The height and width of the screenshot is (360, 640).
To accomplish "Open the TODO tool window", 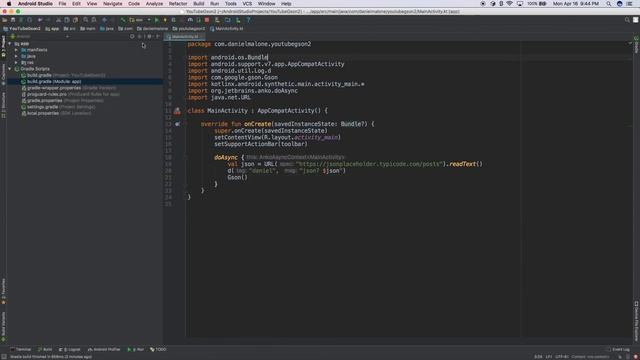I will pos(158,349).
